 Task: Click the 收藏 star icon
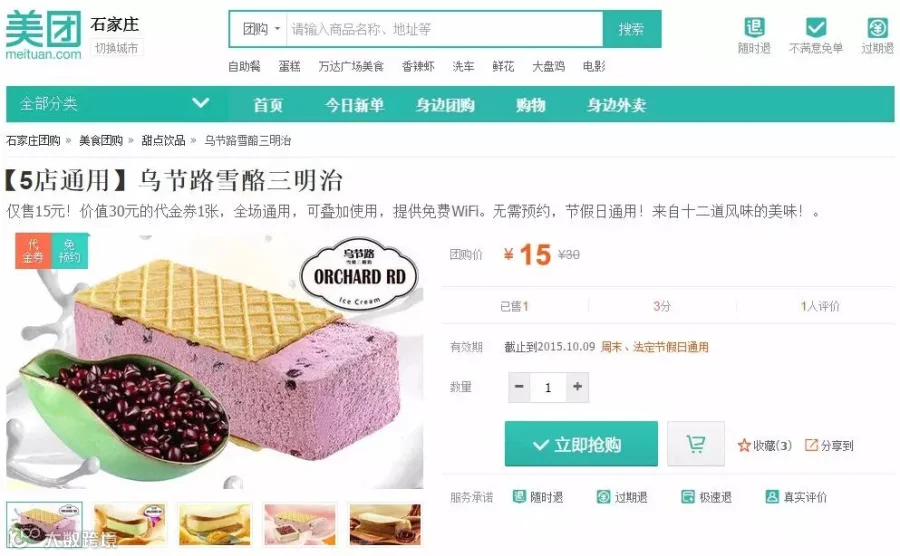(x=744, y=445)
